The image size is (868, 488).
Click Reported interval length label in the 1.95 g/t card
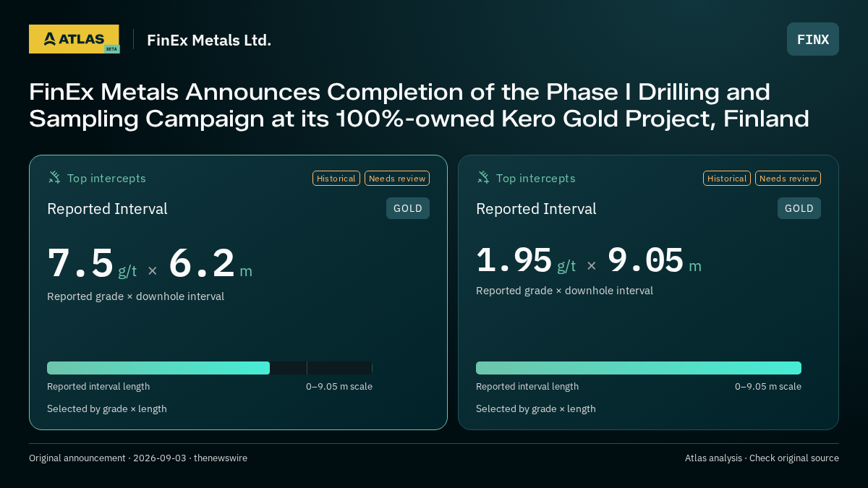tap(527, 387)
